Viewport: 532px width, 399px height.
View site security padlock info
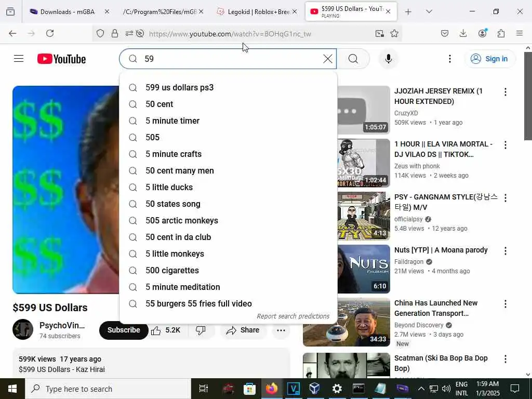click(115, 33)
